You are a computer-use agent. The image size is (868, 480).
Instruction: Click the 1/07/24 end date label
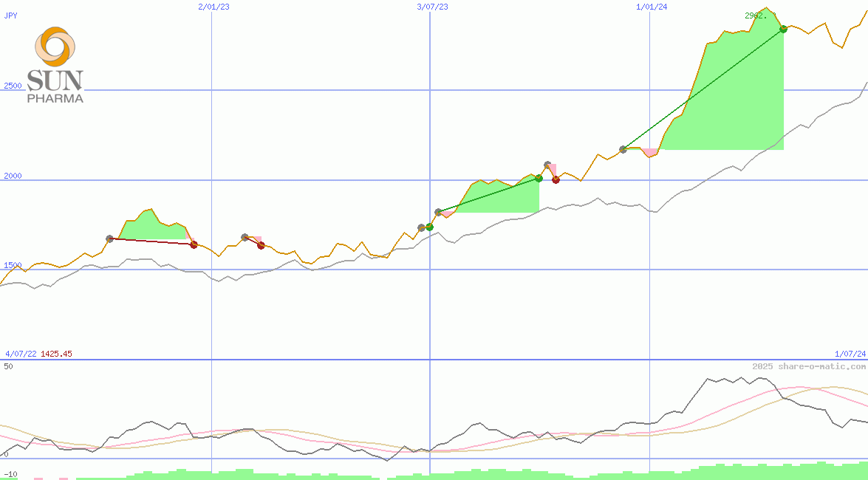(850, 354)
